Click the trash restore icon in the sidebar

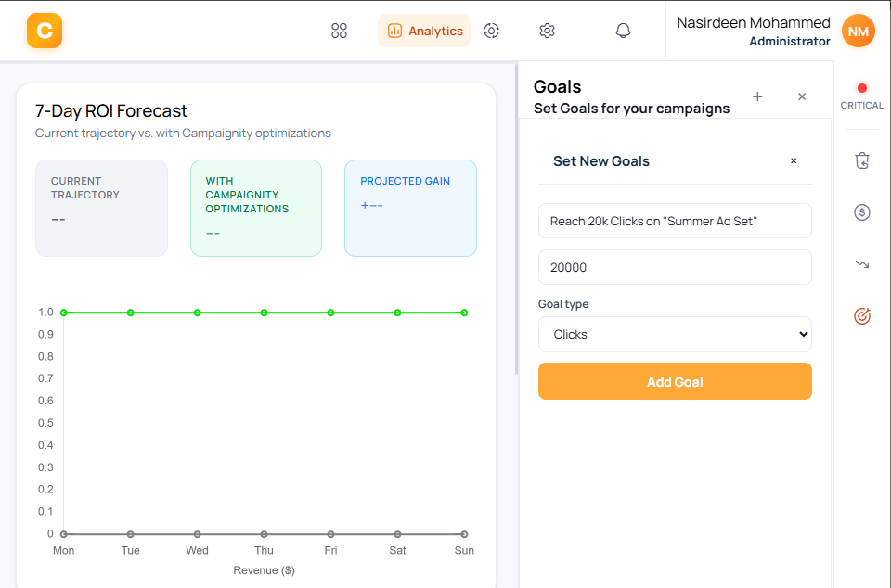(861, 161)
